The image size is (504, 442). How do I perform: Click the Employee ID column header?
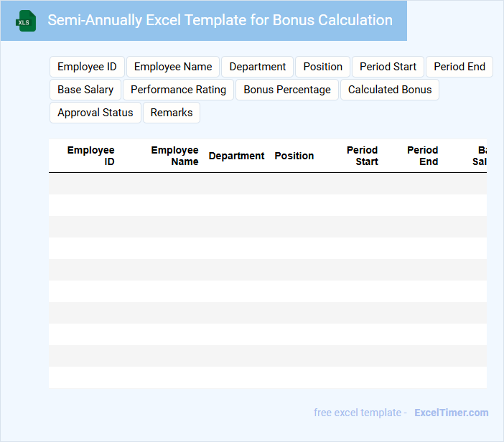pyautogui.click(x=91, y=156)
